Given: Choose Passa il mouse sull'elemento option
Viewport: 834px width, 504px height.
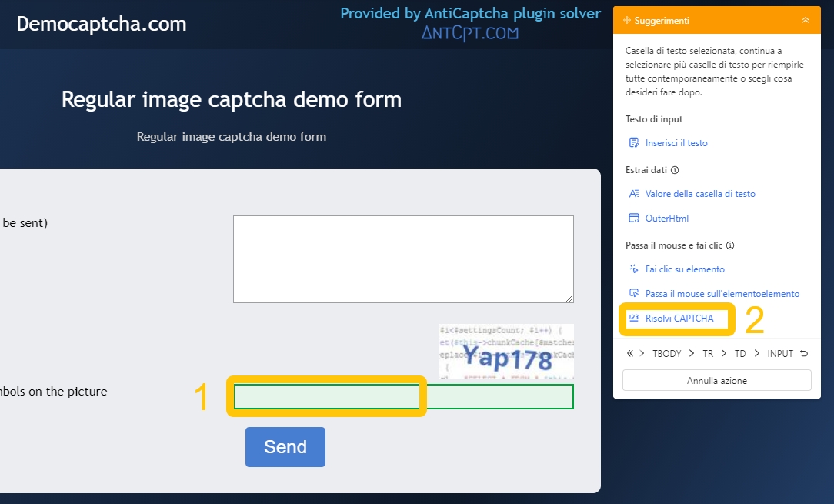Looking at the screenshot, I should [722, 294].
